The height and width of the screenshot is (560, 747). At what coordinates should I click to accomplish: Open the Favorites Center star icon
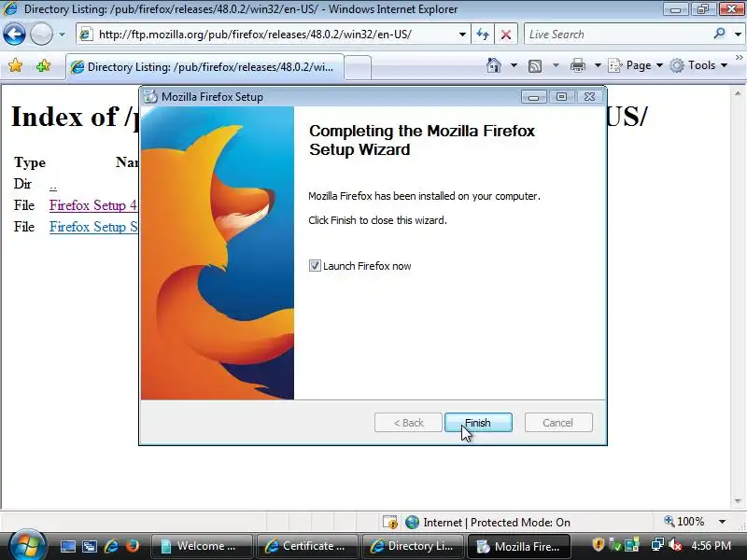15,65
